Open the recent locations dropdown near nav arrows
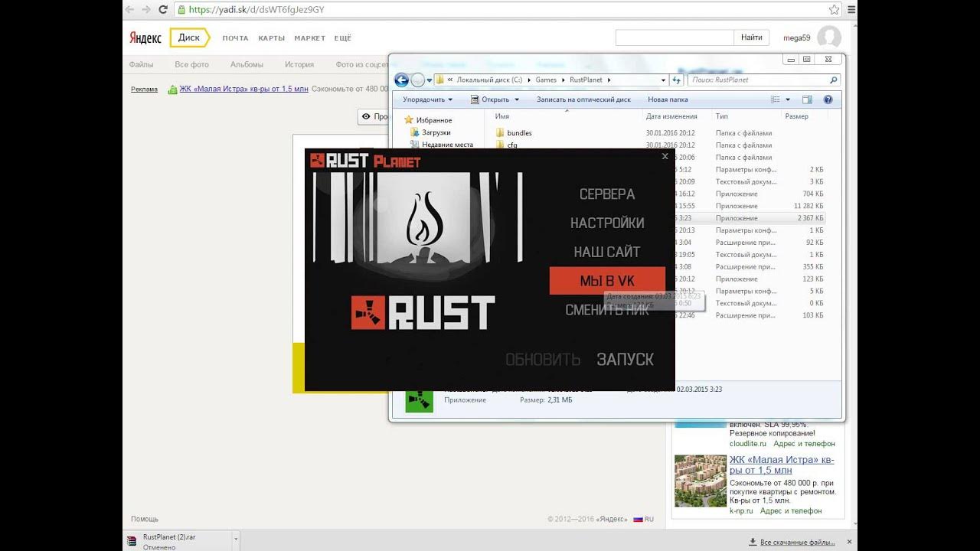The height and width of the screenshot is (551, 980). [430, 80]
